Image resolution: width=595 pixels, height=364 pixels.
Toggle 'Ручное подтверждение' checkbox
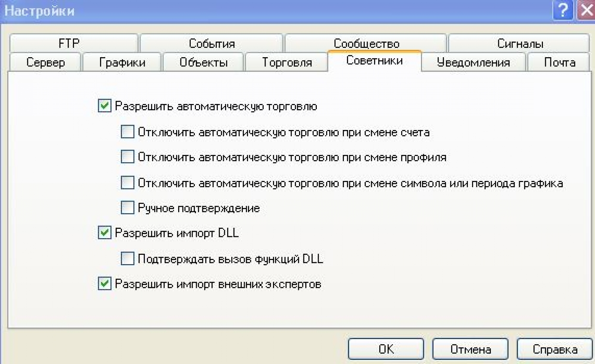click(128, 208)
